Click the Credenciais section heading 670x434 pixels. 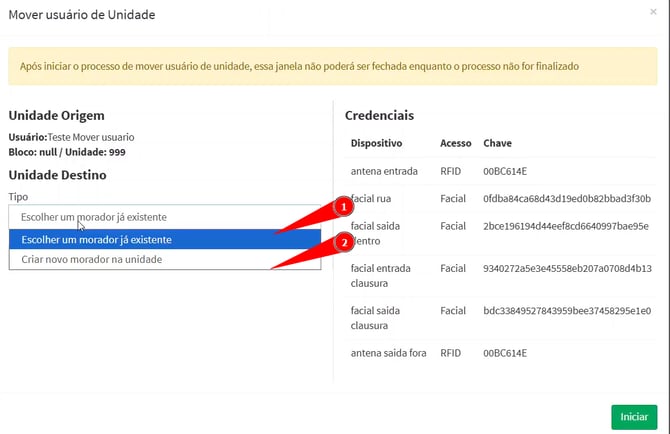click(379, 115)
